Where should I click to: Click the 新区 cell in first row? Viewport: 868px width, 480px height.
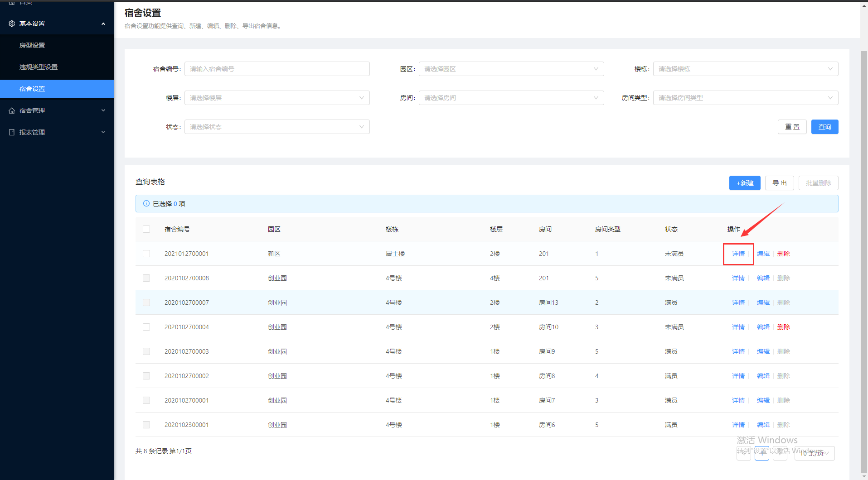coord(274,254)
